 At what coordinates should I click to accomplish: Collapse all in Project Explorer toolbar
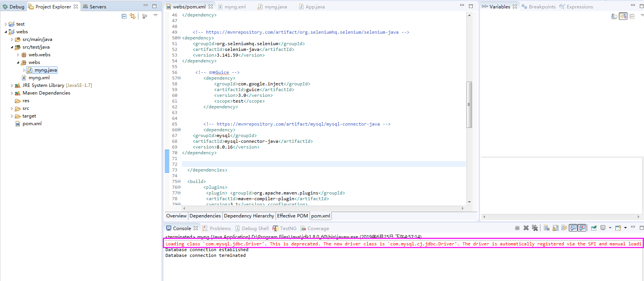point(124,16)
